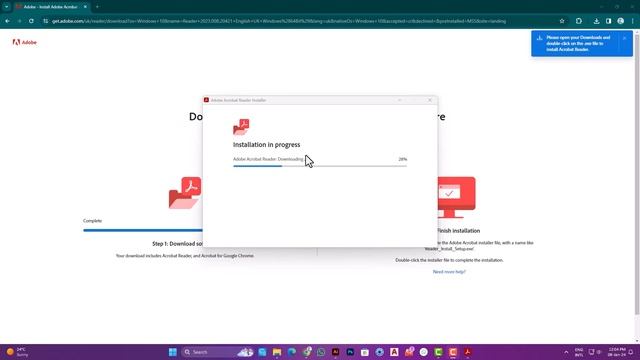Open the notifications bell icon
The width and height of the screenshot is (640, 360).
(631, 352)
